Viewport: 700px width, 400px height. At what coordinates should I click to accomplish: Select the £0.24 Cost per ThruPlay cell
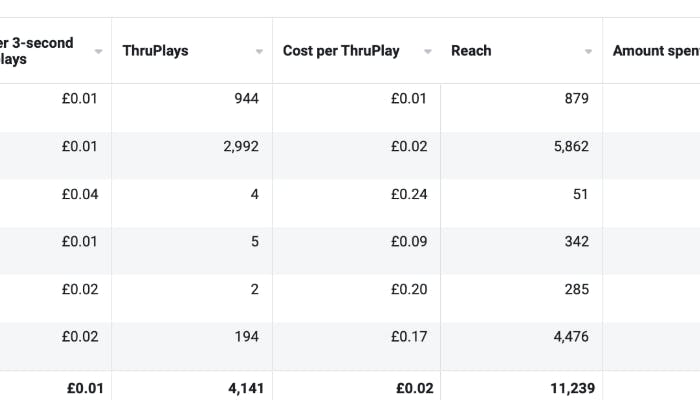pyautogui.click(x=409, y=194)
